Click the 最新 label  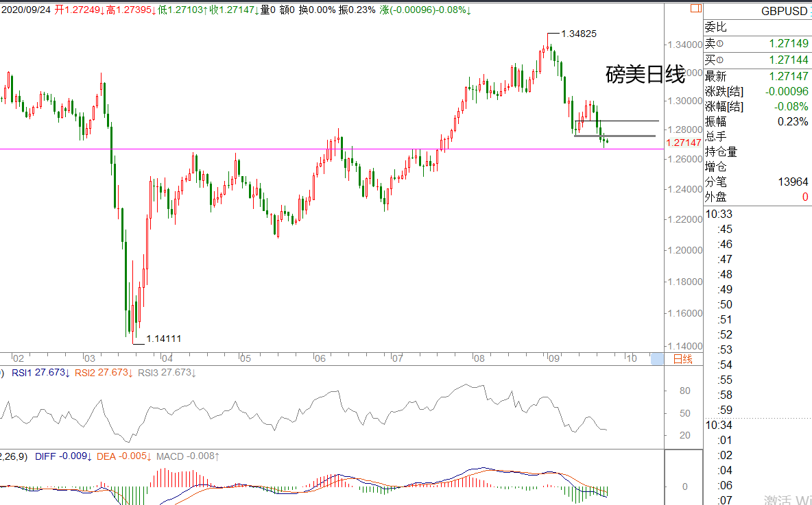(716, 77)
